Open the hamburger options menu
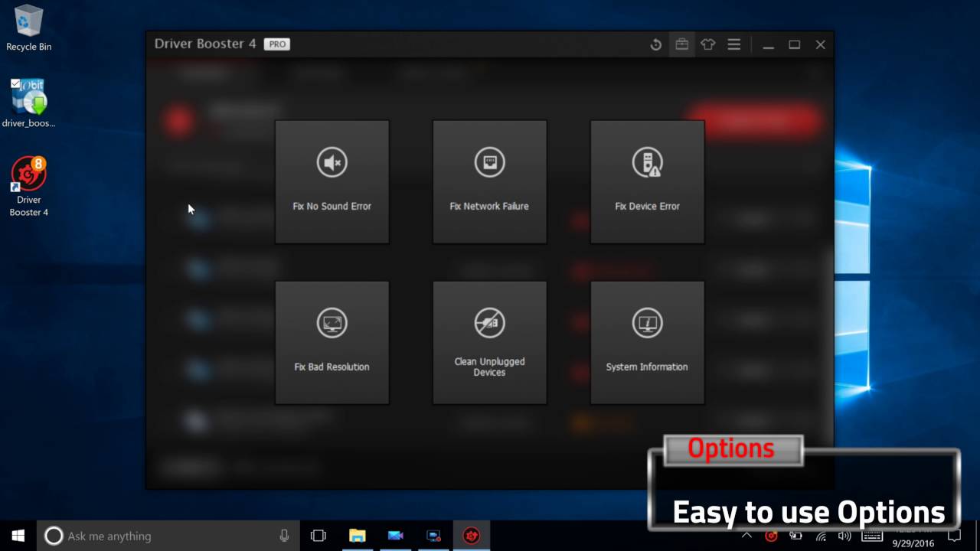Viewport: 980px width, 551px height. coord(733,44)
